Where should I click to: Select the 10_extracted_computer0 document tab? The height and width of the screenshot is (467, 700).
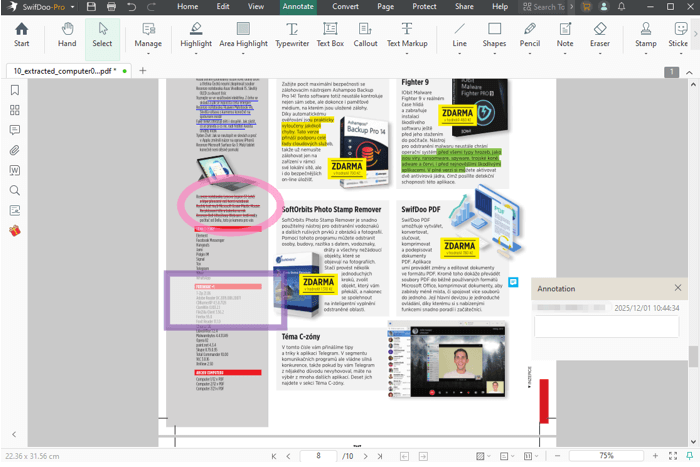[x=68, y=71]
